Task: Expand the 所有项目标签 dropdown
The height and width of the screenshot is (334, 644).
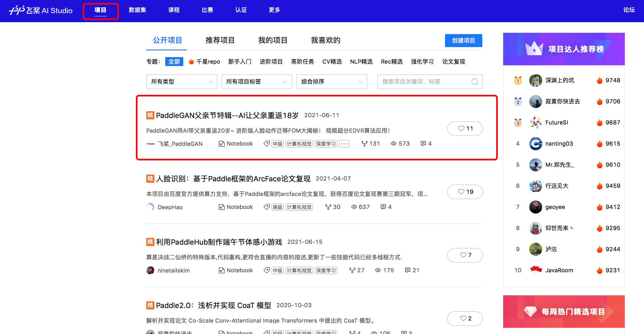Action: [x=257, y=82]
